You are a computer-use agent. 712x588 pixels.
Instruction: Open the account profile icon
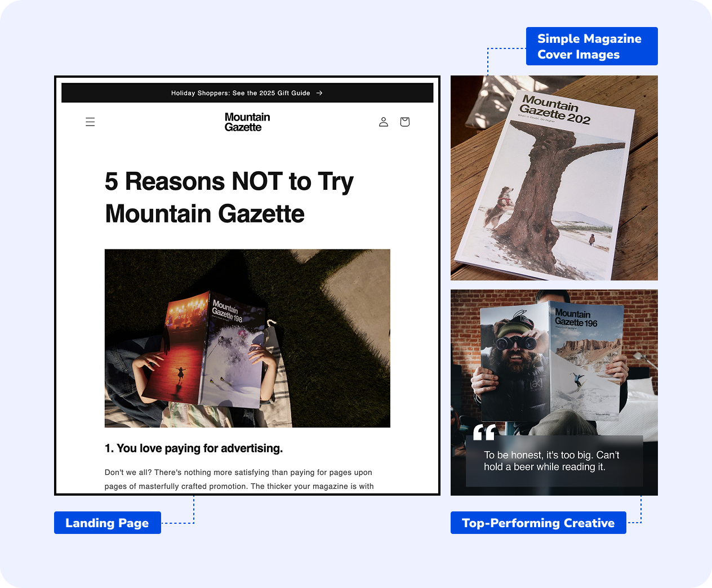[x=384, y=122]
